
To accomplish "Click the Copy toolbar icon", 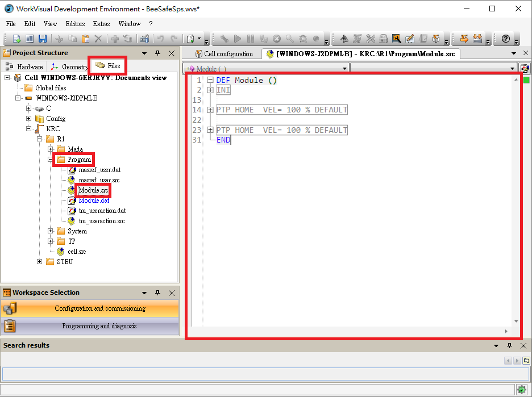I will click(72, 39).
